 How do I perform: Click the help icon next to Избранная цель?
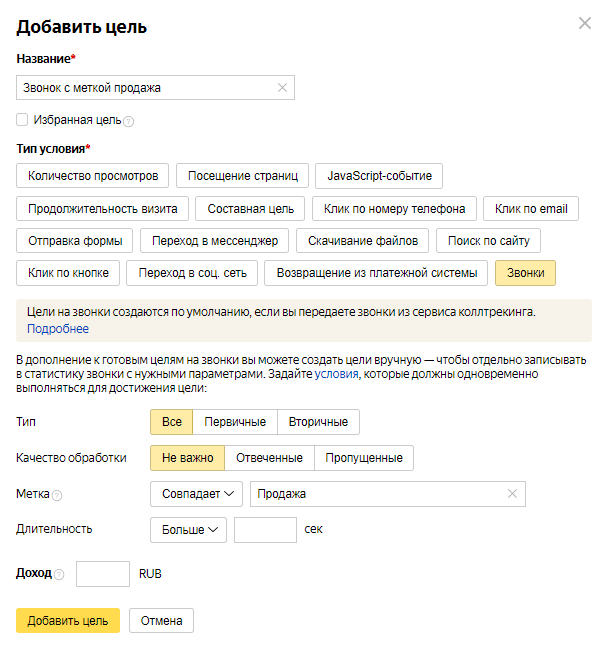coord(128,121)
